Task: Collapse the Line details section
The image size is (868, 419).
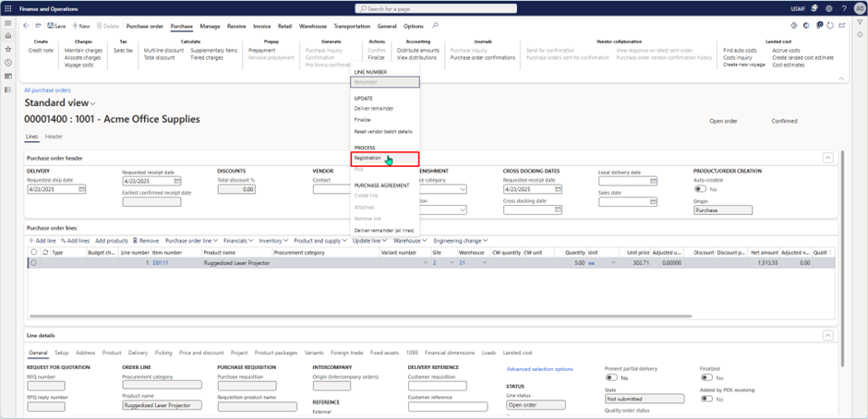Action: pyautogui.click(x=828, y=335)
